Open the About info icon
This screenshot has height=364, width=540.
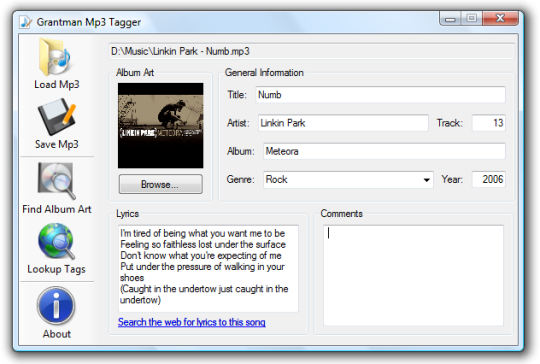[x=56, y=306]
